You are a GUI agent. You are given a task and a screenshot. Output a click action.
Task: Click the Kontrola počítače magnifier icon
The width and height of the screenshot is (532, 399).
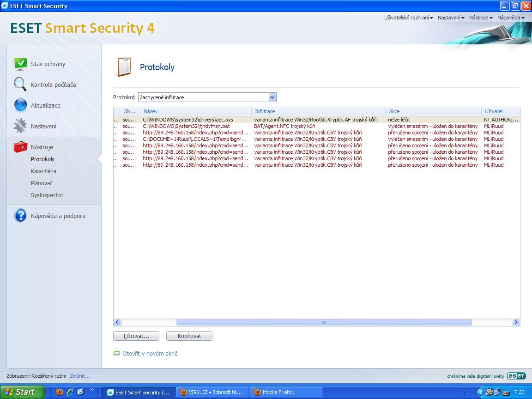pyautogui.click(x=20, y=85)
